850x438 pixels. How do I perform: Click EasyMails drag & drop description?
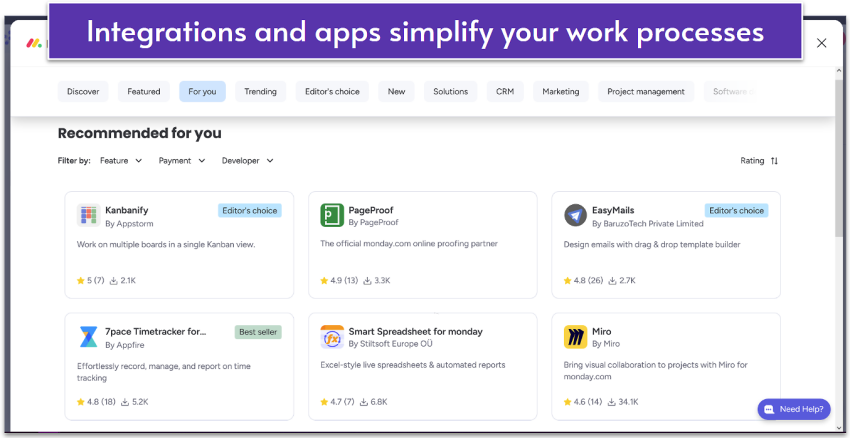652,244
